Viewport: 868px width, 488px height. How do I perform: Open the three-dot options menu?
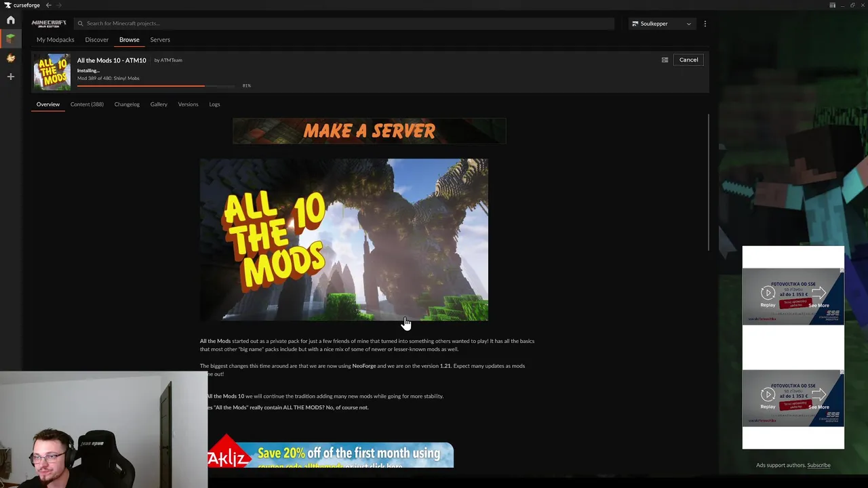tap(705, 24)
